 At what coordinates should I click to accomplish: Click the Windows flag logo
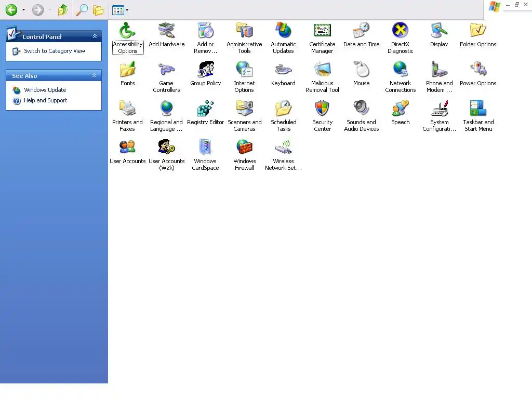(x=495, y=6)
